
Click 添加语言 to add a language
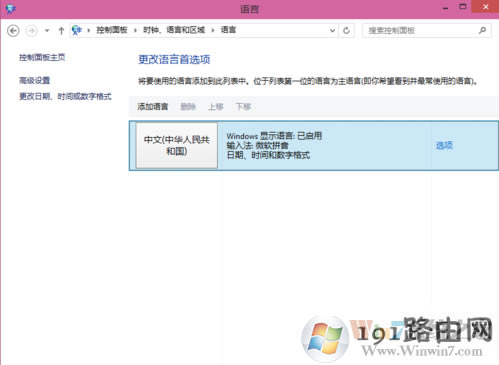153,107
